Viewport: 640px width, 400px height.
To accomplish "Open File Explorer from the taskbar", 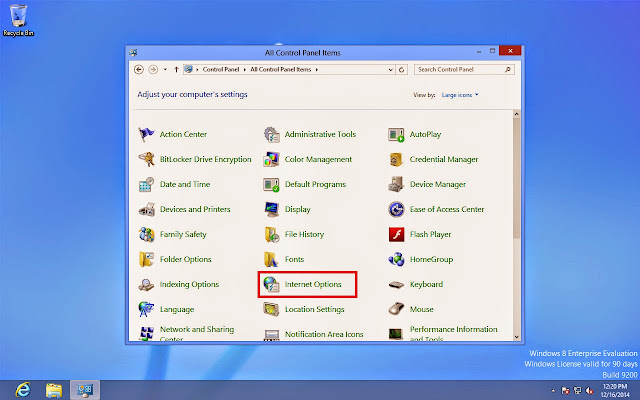I will [54, 390].
